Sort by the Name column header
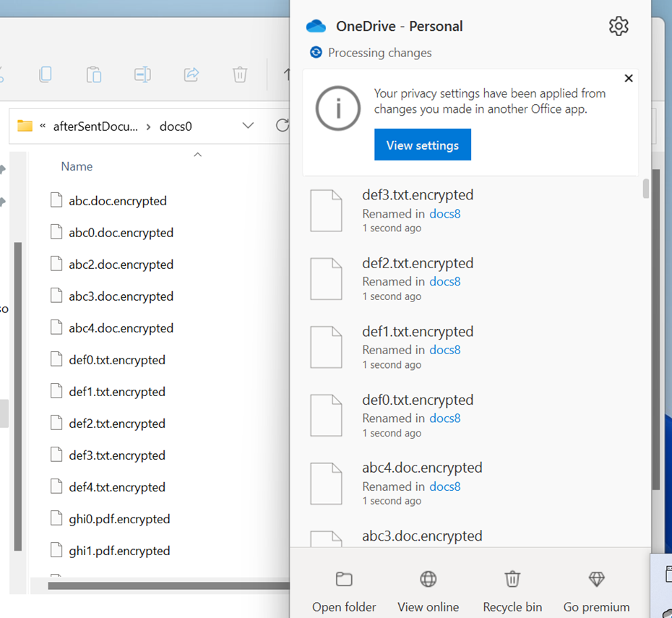The height and width of the screenshot is (618, 672). 77,166
